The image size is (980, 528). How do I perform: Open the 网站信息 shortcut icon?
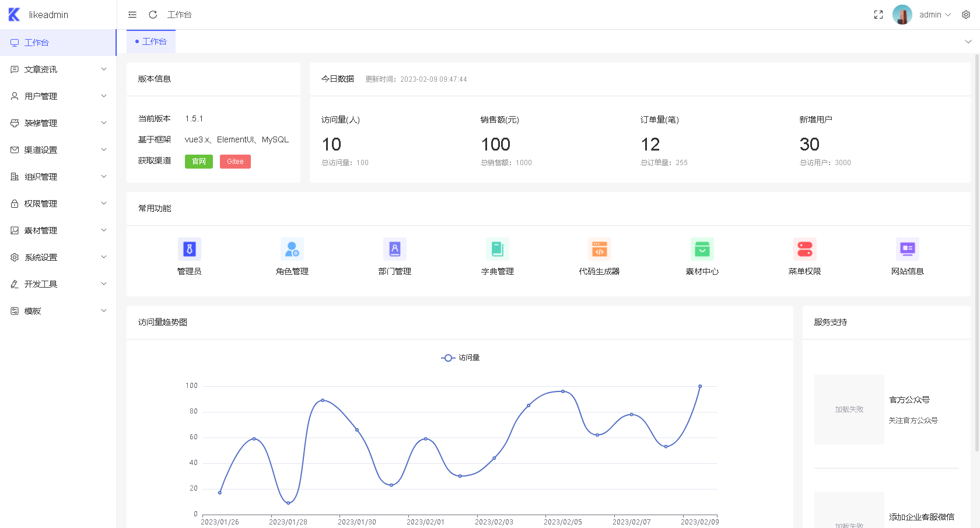coord(908,249)
